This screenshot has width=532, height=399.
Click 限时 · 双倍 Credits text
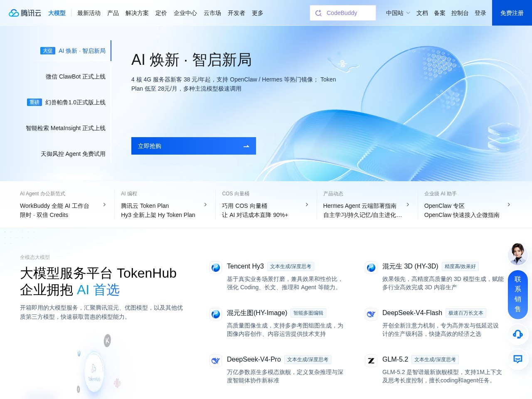44,215
